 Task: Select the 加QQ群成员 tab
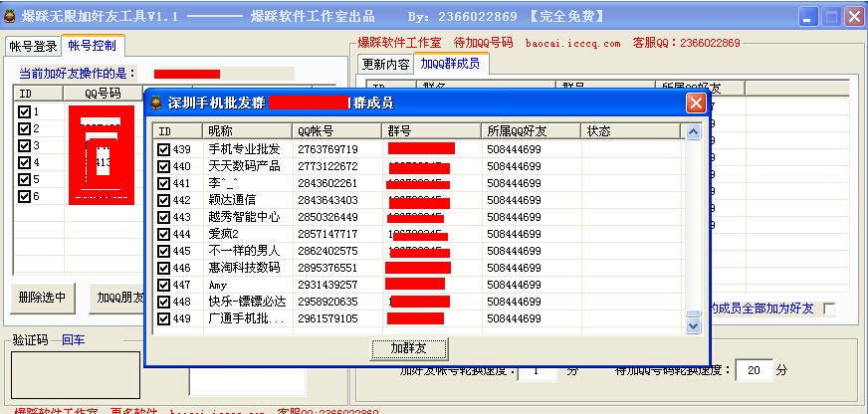(x=450, y=63)
